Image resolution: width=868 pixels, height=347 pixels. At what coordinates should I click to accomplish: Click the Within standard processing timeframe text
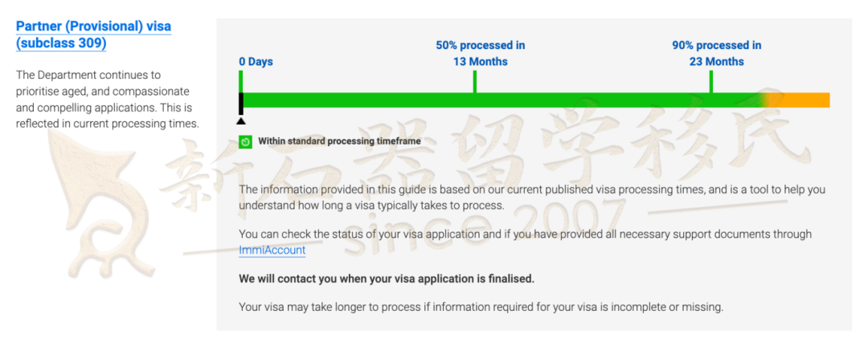point(339,141)
